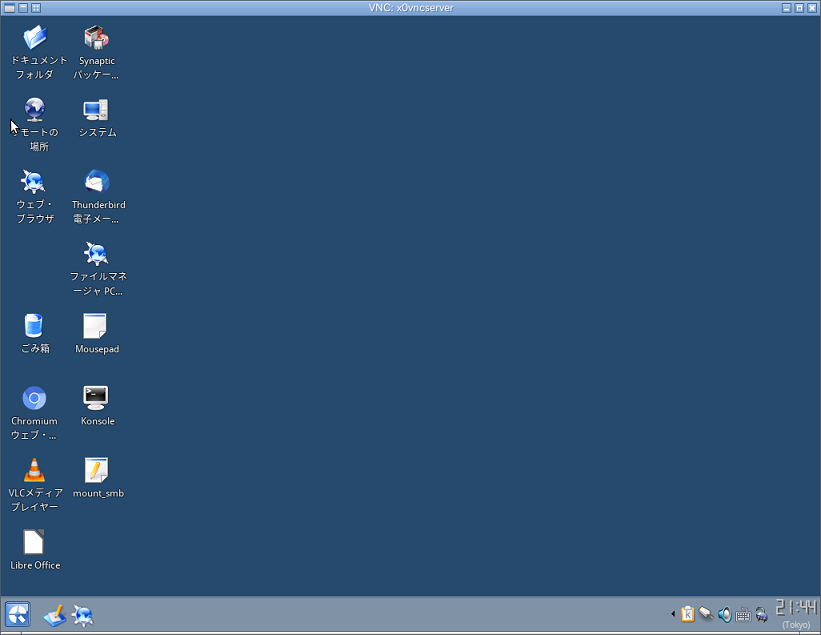
Task: Open the システム computer icon
Action: 96,110
